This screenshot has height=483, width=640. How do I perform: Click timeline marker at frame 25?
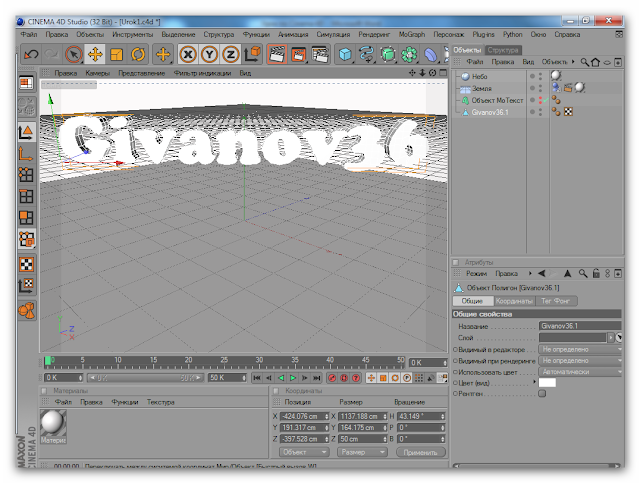click(224, 361)
